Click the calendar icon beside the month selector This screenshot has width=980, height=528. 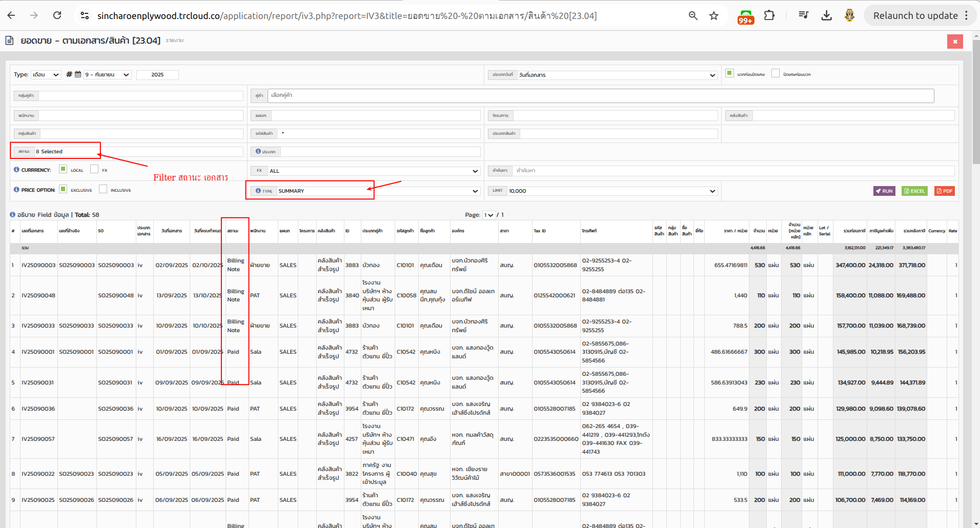click(x=78, y=74)
